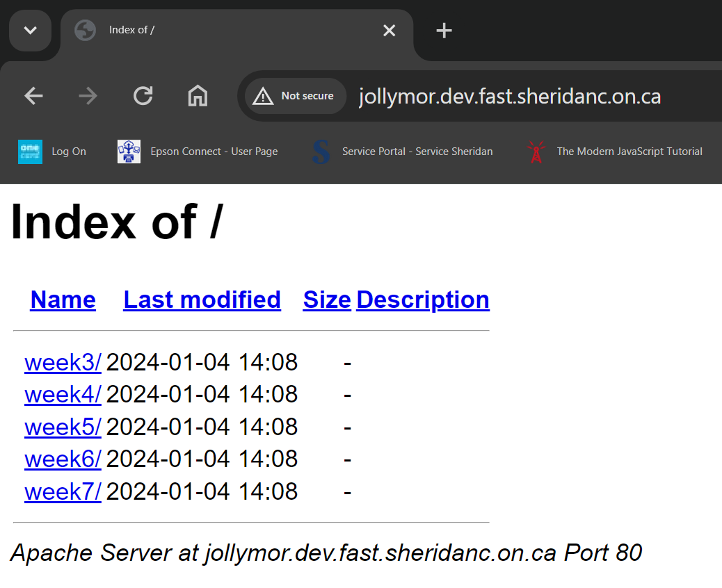Open the week3 directory link
The image size is (722, 588).
coord(63,362)
